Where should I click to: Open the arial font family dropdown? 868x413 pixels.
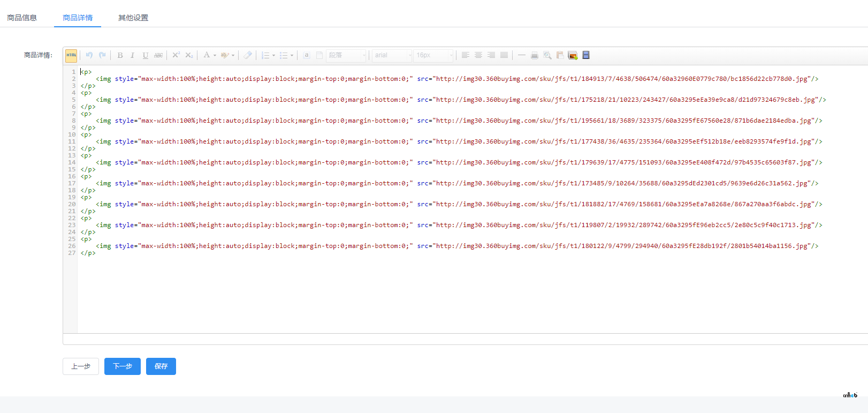(x=392, y=55)
